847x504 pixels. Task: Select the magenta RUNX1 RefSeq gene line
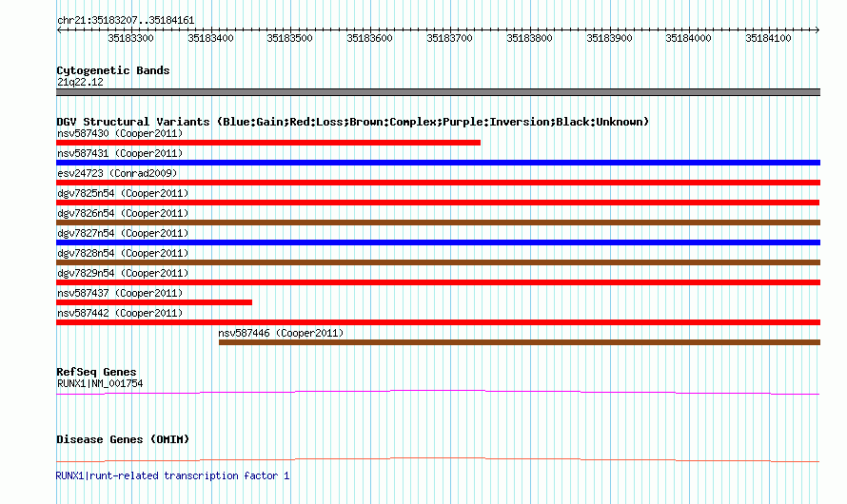pyautogui.click(x=438, y=393)
